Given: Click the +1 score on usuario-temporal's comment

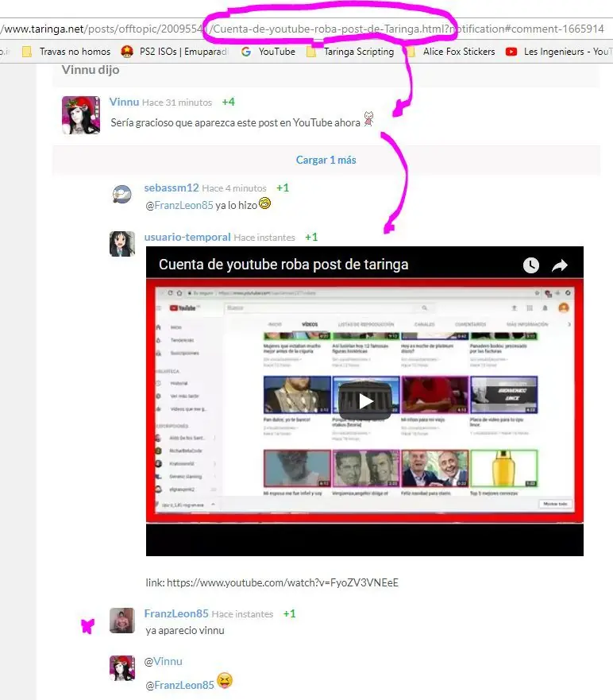Looking at the screenshot, I should tap(311, 237).
